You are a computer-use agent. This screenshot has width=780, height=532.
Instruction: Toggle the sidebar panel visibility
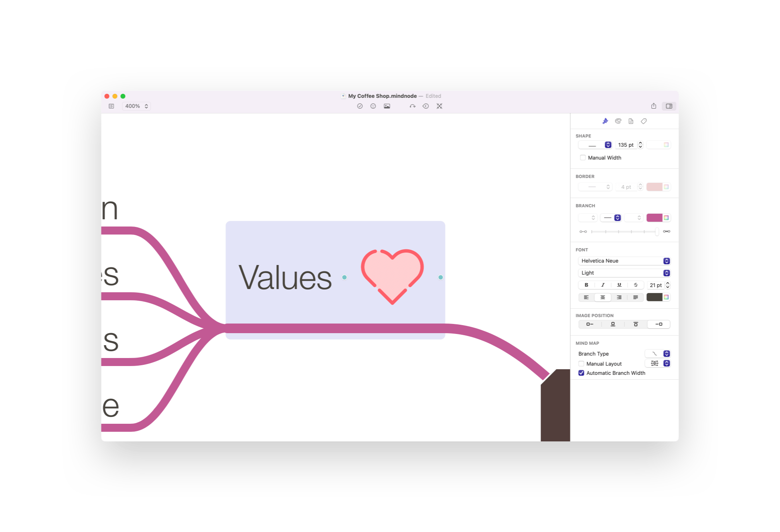pos(669,106)
